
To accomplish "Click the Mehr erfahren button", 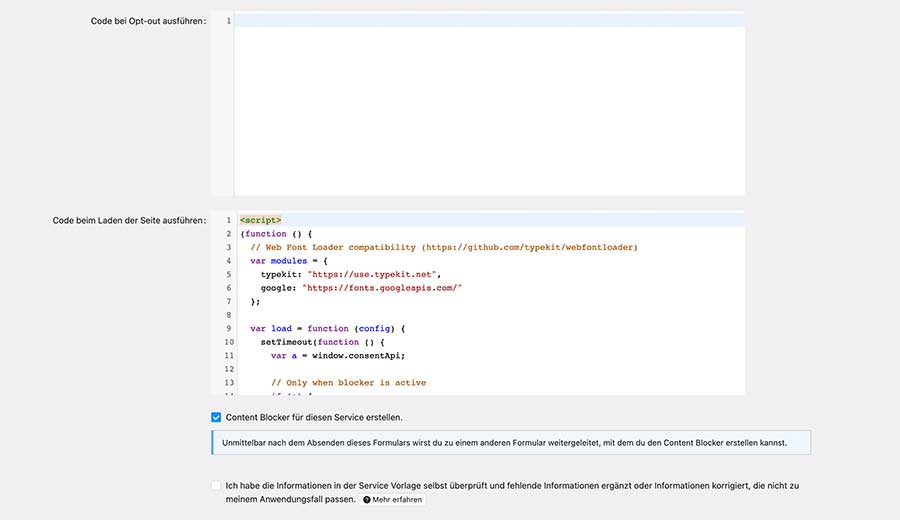I will [x=392, y=499].
